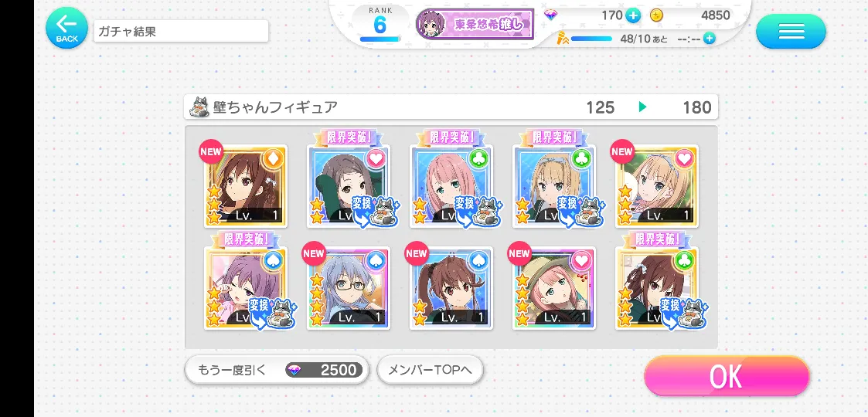The width and height of the screenshot is (868, 417).
Task: Tap the cat figure icon beside 壁ちゃんフィギュア
Action: 199,107
